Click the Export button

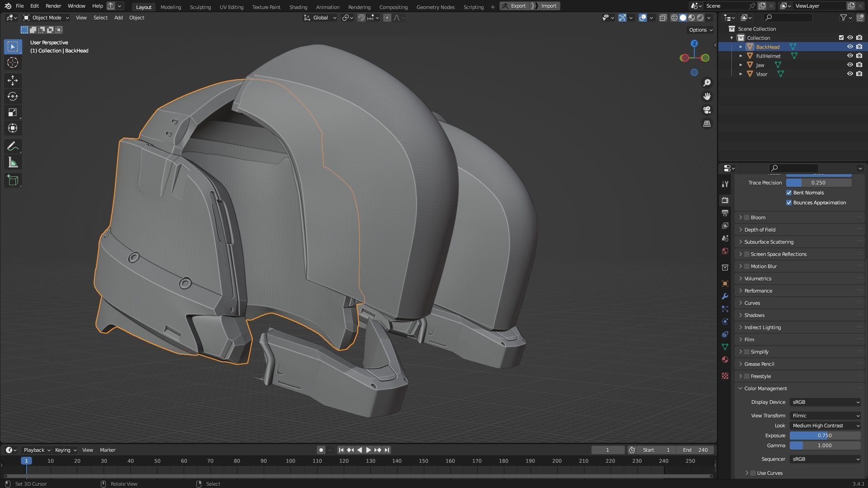tap(514, 6)
